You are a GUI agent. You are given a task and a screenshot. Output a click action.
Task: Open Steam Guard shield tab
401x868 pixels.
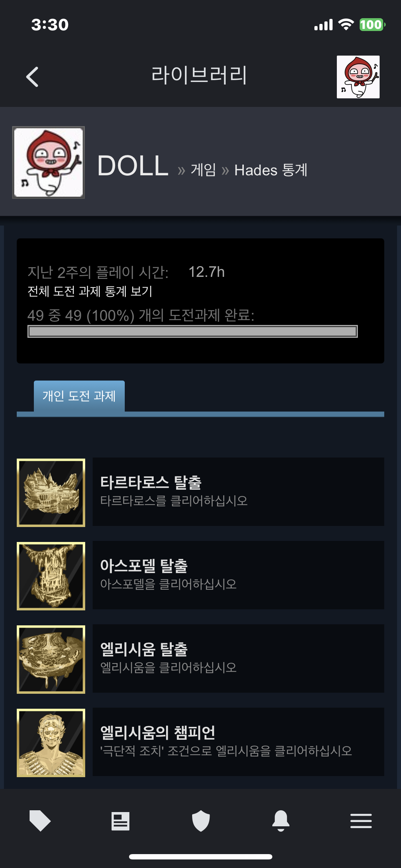click(201, 821)
